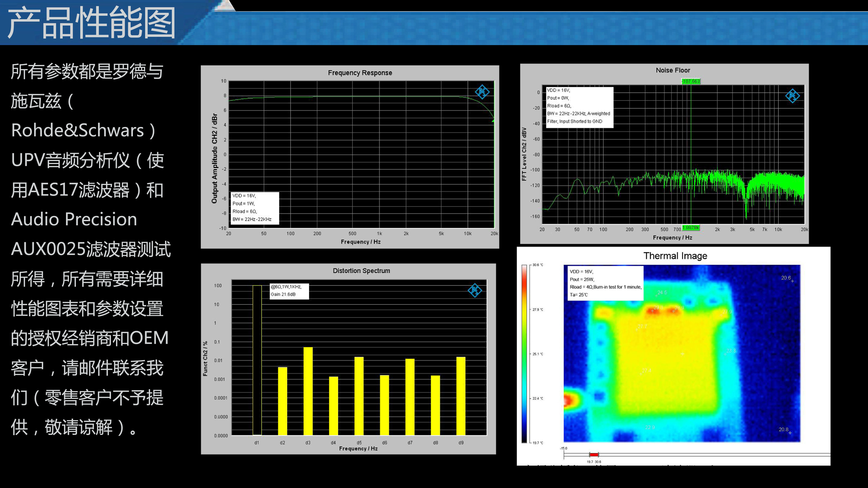Click the green -107.663 cursor marker label

pos(690,81)
